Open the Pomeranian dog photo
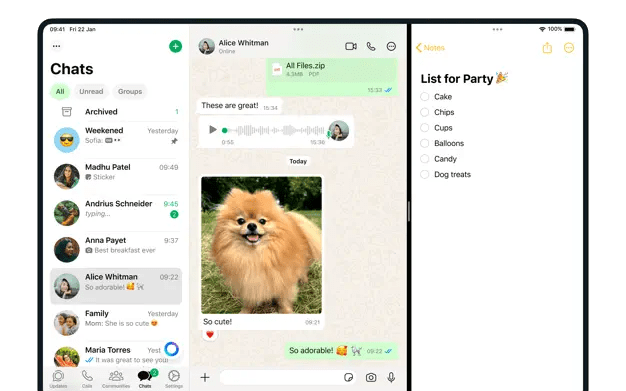The width and height of the screenshot is (626, 391). pos(261,245)
